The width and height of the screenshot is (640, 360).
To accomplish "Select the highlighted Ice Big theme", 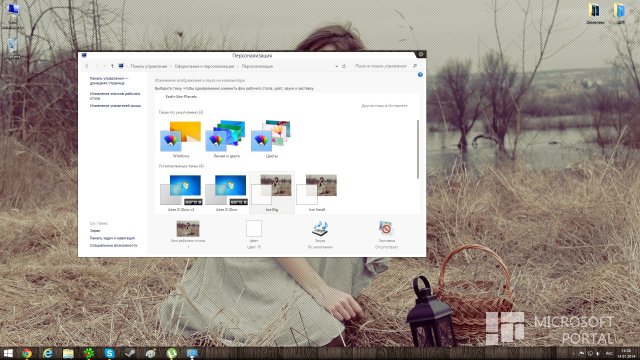I will (272, 193).
